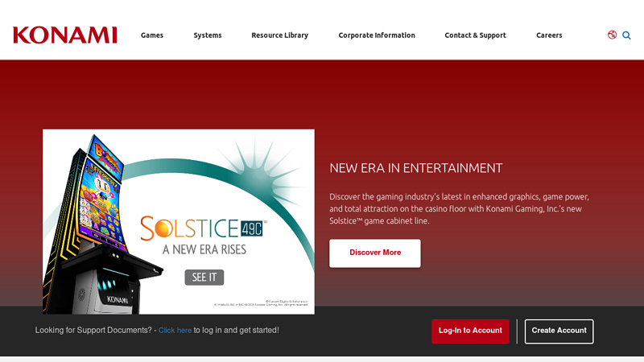
Task: Open the Games menu
Action: (152, 35)
